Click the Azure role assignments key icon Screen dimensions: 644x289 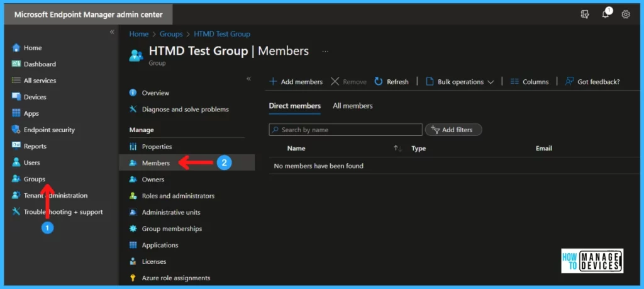(x=133, y=278)
